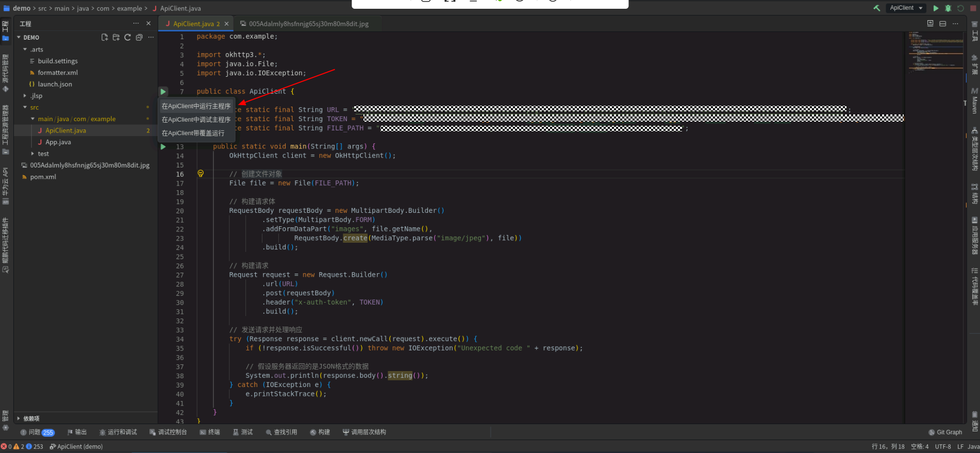Image resolution: width=980 pixels, height=453 pixels.
Task: Expand the 依赖项 section
Action: [x=19, y=418]
